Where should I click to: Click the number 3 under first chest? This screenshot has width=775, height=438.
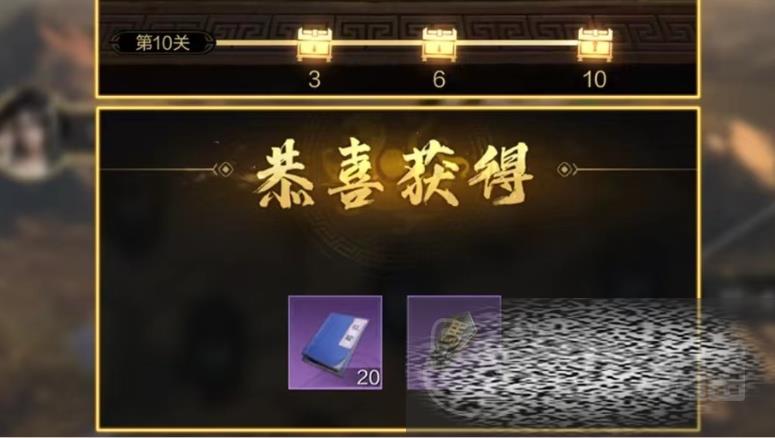[x=314, y=79]
